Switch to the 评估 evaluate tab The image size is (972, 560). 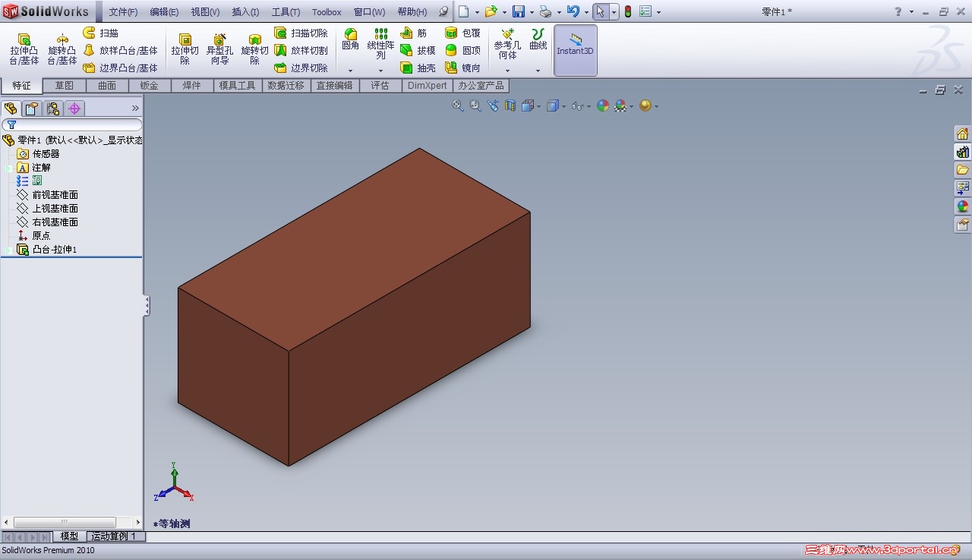380,86
